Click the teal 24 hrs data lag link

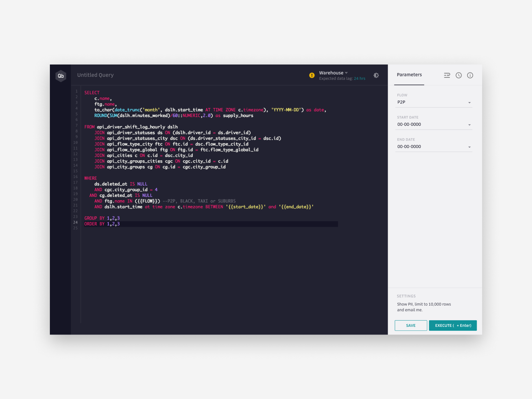point(360,78)
